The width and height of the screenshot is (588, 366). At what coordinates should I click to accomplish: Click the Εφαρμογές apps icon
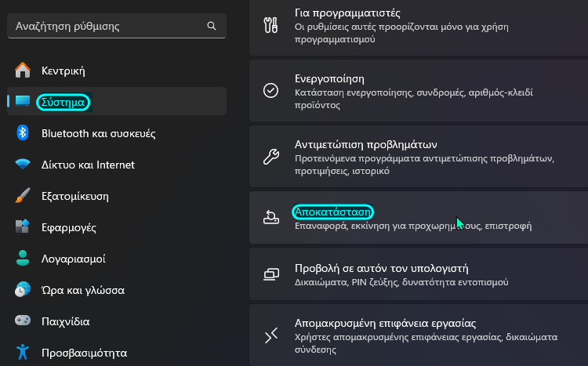click(x=23, y=226)
